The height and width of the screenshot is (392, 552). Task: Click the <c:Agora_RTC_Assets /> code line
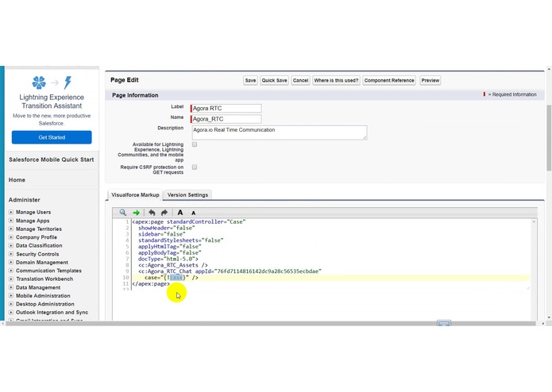[173, 265]
